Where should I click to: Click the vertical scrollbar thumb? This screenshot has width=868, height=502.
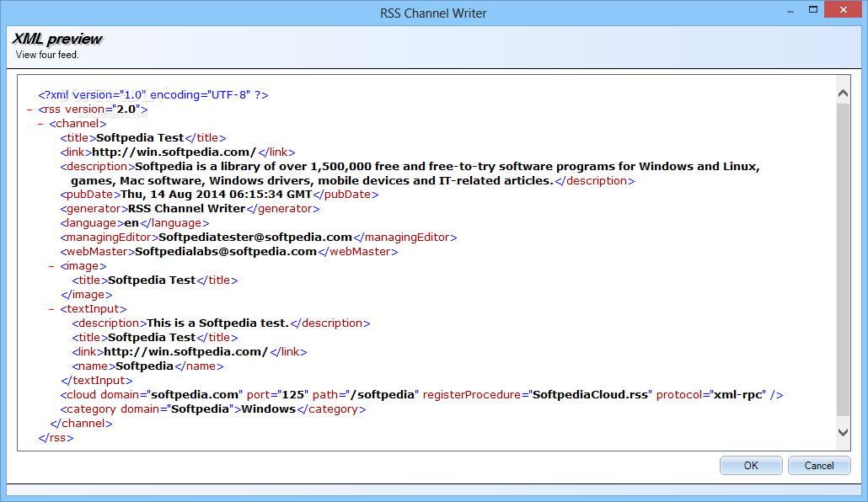pyautogui.click(x=843, y=259)
